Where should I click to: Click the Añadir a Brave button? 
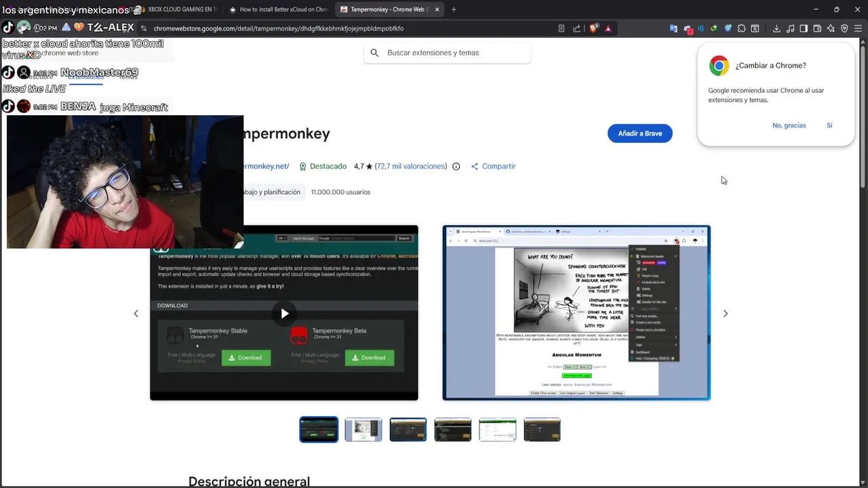(639, 134)
